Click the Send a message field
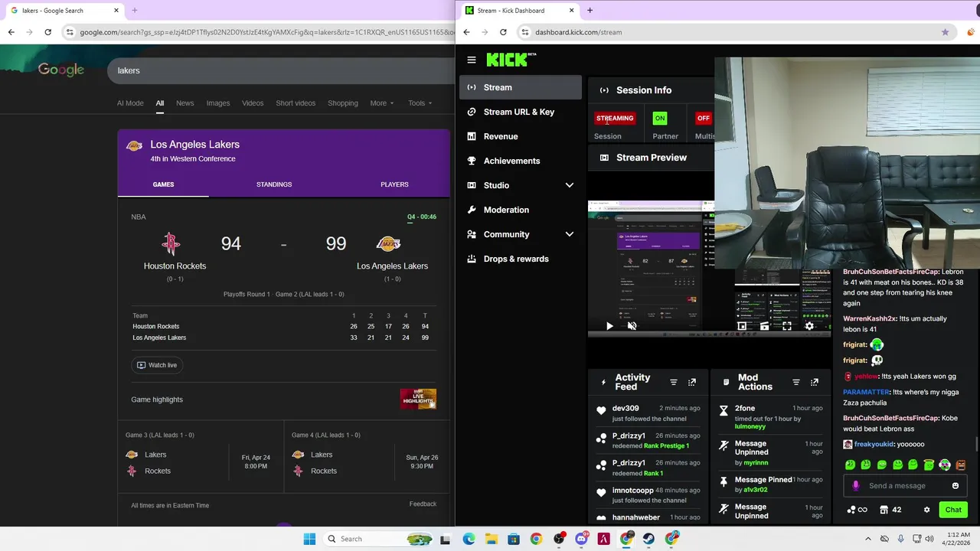 pyautogui.click(x=903, y=485)
